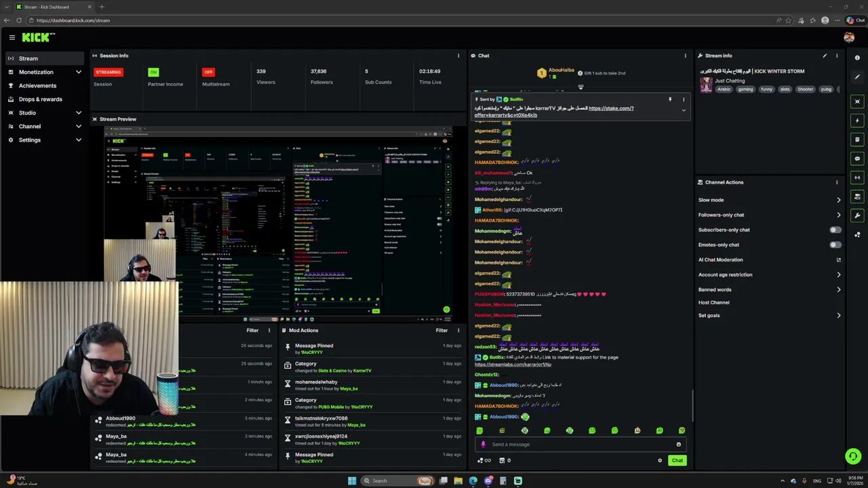Collapse the pinned message chevron
The height and width of the screenshot is (488, 868).
(684, 110)
